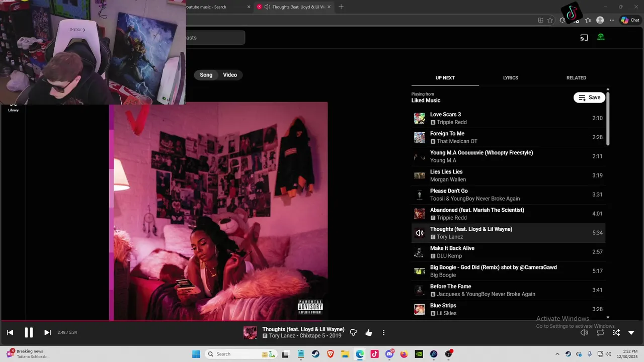
Task: Click the scroll-down arrow of queue panel
Action: [x=608, y=317]
